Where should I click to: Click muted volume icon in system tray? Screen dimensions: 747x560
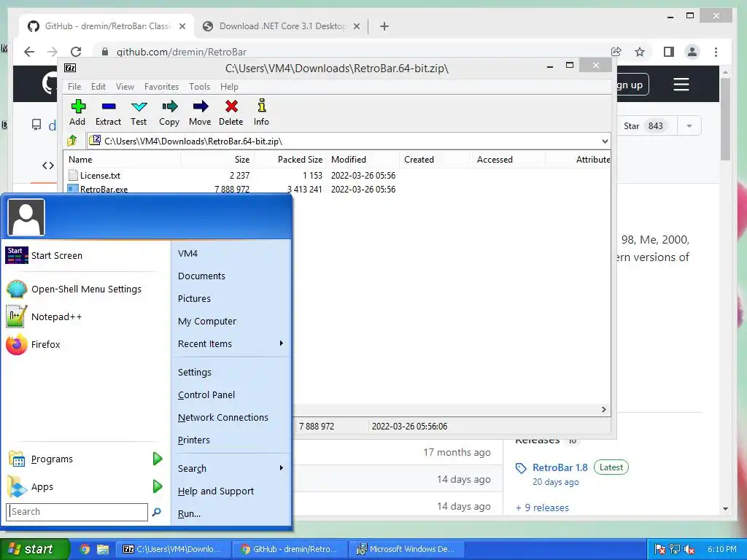click(x=689, y=549)
